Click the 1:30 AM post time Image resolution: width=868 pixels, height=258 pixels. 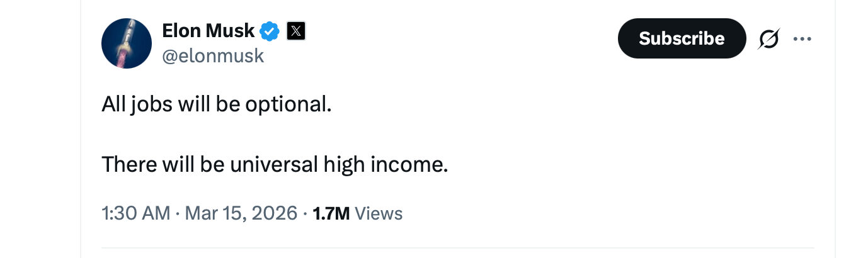click(135, 213)
